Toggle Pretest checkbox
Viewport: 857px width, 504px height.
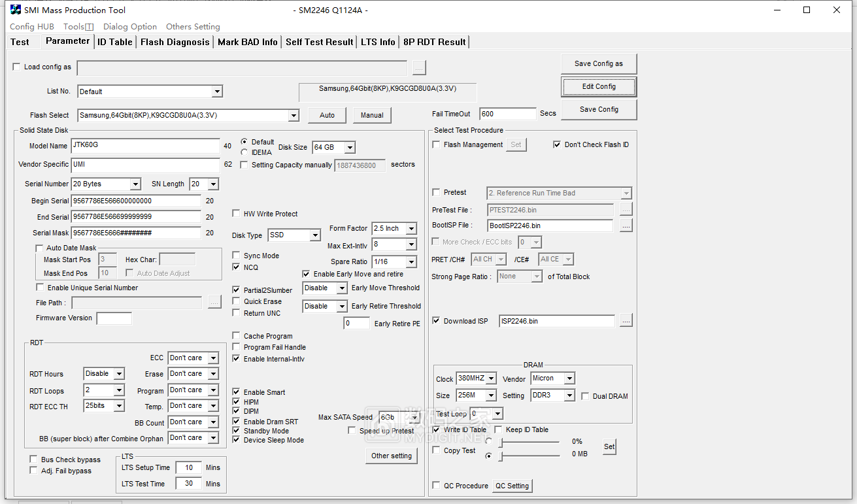coord(437,192)
